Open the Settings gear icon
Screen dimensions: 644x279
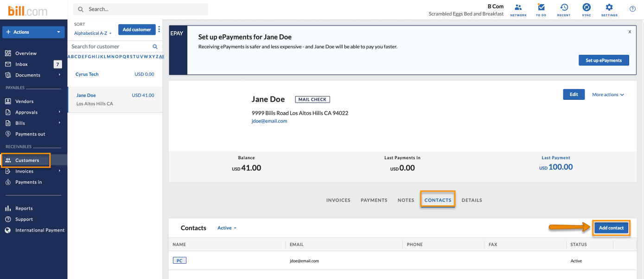[609, 9]
